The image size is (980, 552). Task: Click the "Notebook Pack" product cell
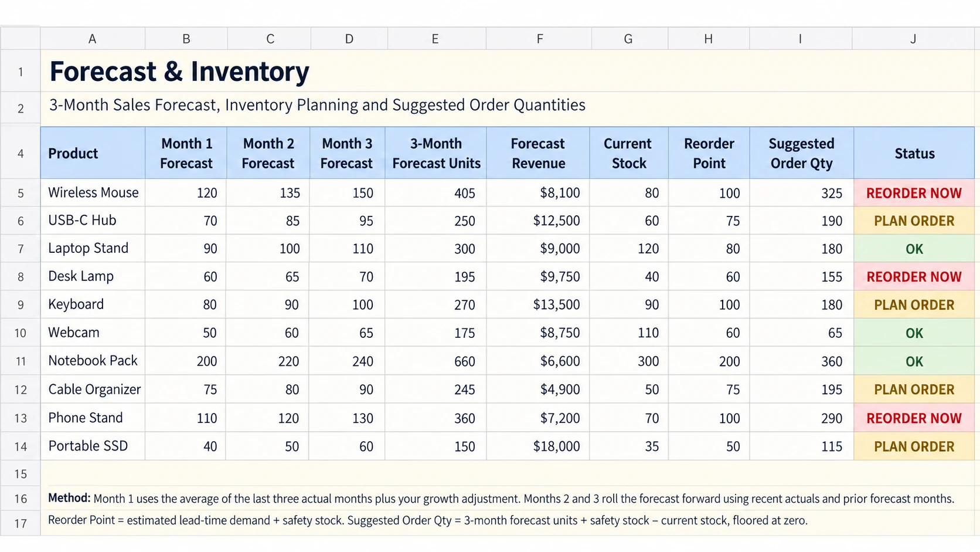[x=93, y=361]
